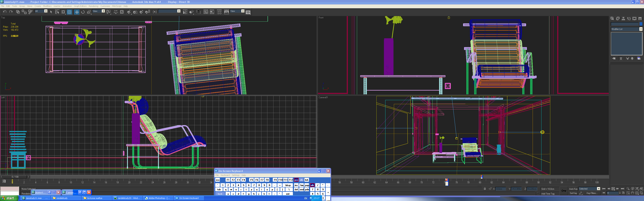The image size is (644, 201).
Task: Click the Go to End playback button
Action: (x=623, y=189)
